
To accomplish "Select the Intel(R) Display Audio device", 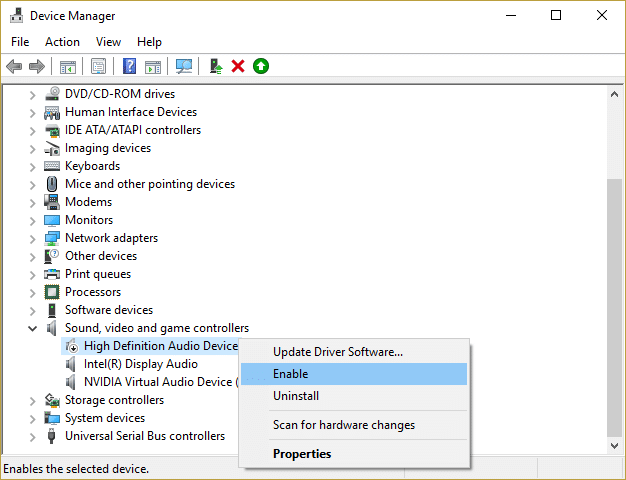I will click(x=140, y=364).
